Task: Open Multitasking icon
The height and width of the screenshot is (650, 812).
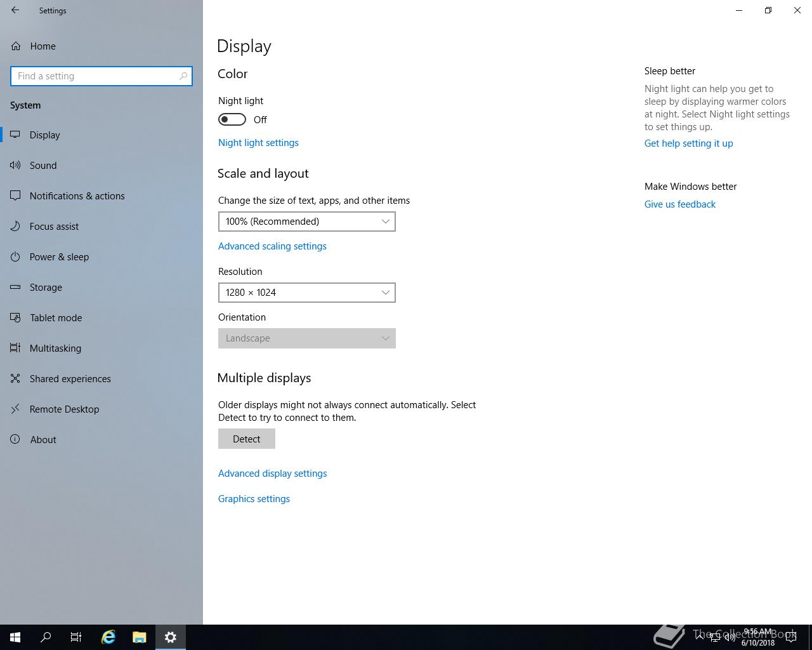Action: [15, 348]
